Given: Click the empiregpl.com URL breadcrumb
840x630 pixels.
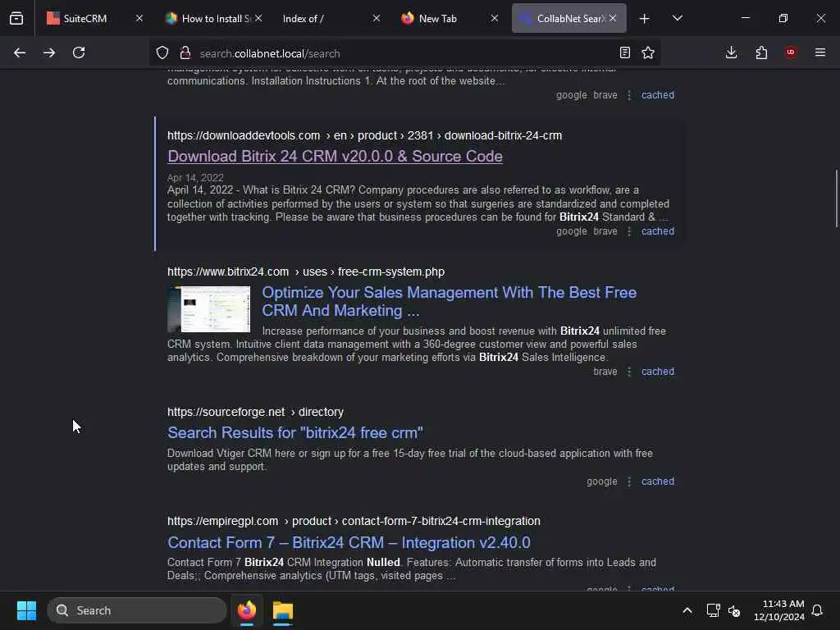Looking at the screenshot, I should tap(354, 521).
